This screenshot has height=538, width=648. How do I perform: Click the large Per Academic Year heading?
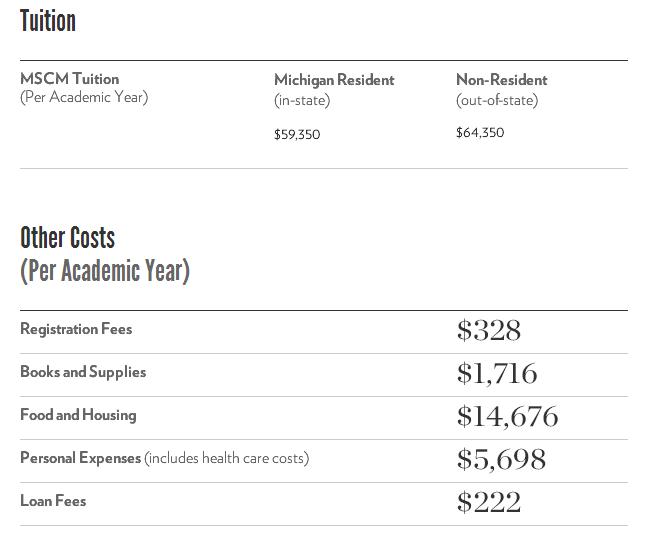(105, 271)
